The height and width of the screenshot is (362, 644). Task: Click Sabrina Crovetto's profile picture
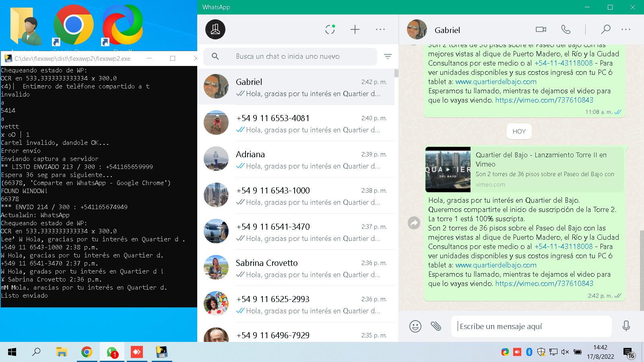click(216, 267)
